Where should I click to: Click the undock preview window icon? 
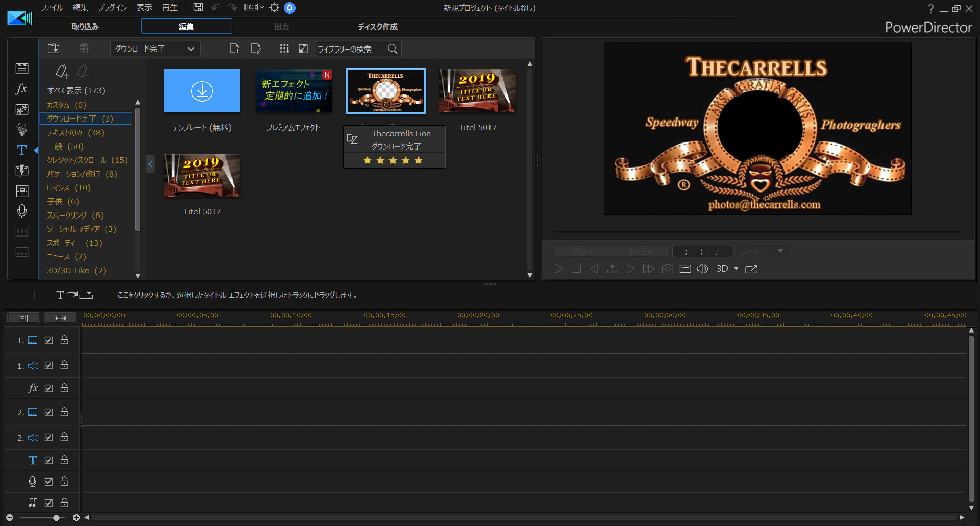point(751,269)
